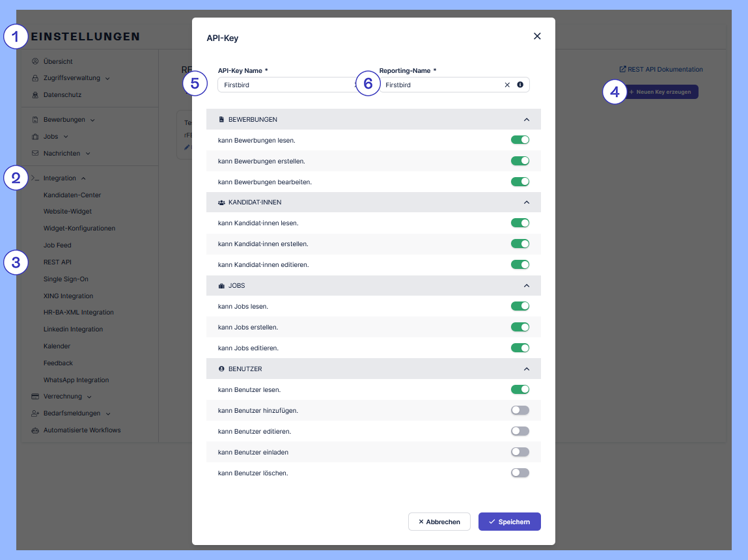
Task: Open REST API in Integration menu
Action: 57,262
